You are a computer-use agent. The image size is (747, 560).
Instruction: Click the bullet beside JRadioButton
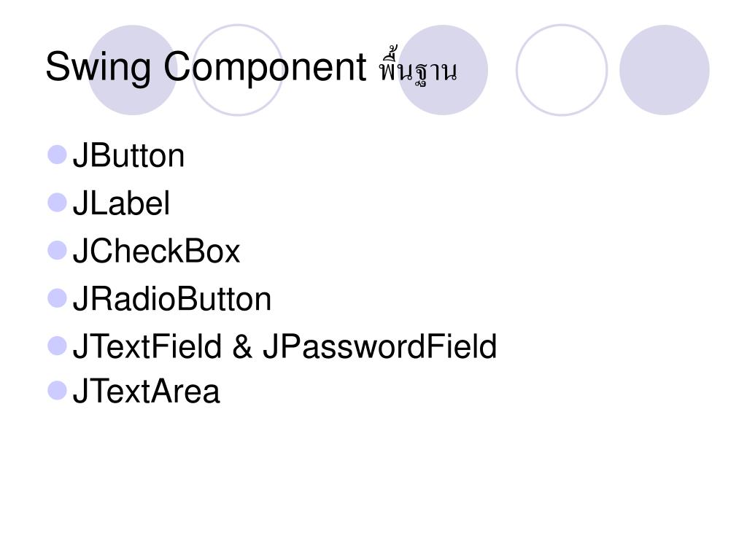57,298
